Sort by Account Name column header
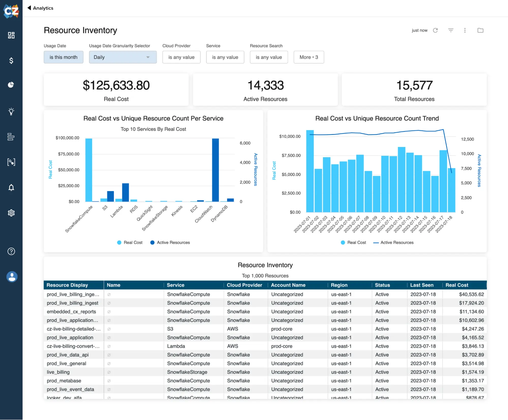 tap(298, 285)
